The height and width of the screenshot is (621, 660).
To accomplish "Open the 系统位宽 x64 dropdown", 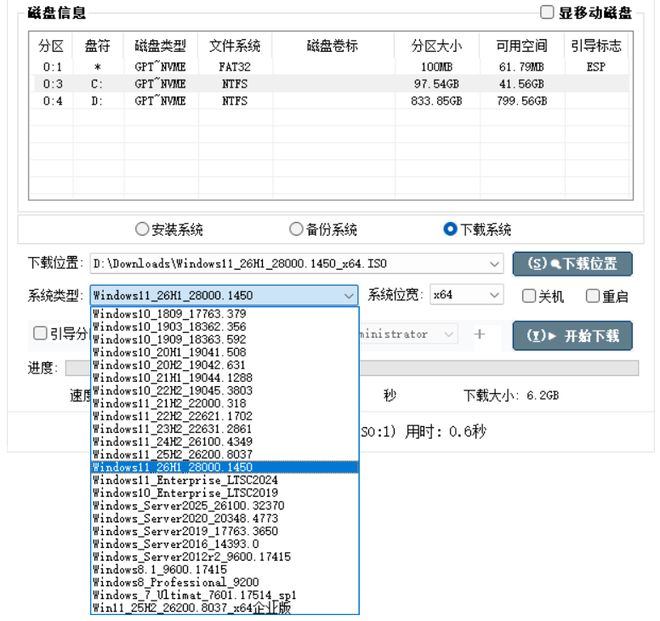I will (x=466, y=295).
